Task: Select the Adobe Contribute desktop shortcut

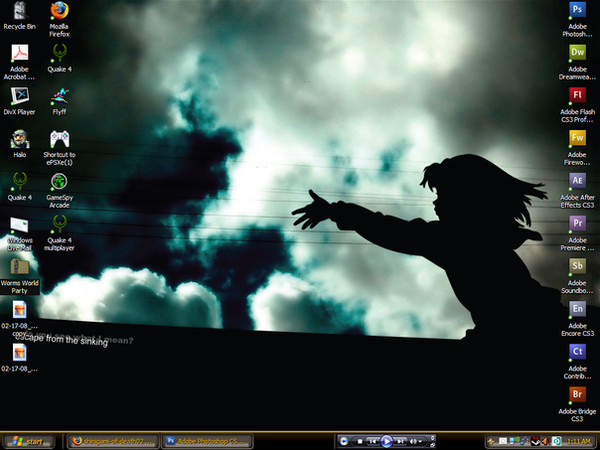Action: coord(577,362)
